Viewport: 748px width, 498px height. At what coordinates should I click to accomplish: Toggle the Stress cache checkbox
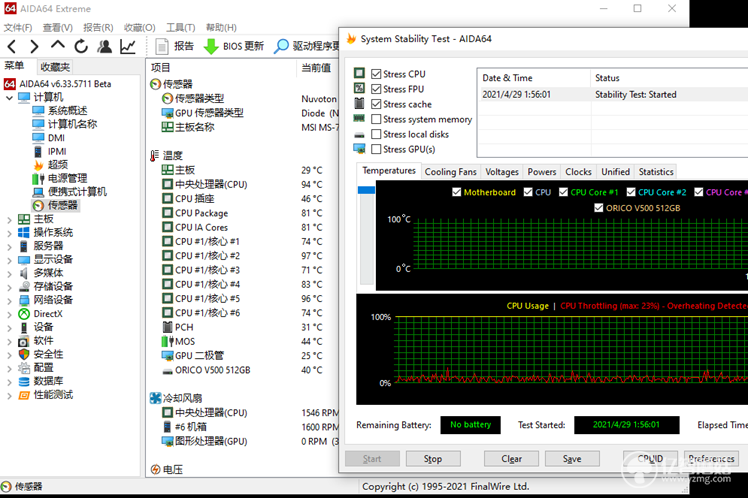376,104
